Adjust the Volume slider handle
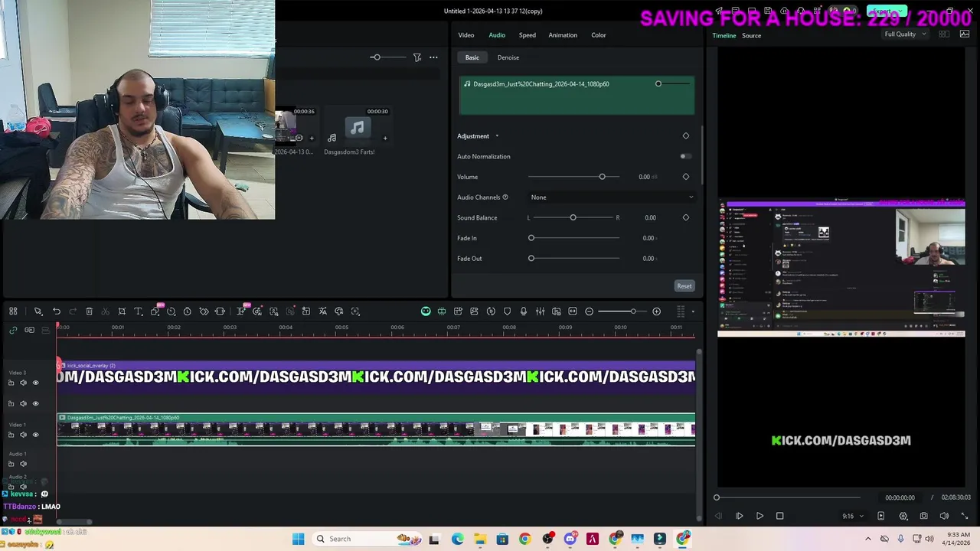The width and height of the screenshot is (980, 551). click(602, 177)
